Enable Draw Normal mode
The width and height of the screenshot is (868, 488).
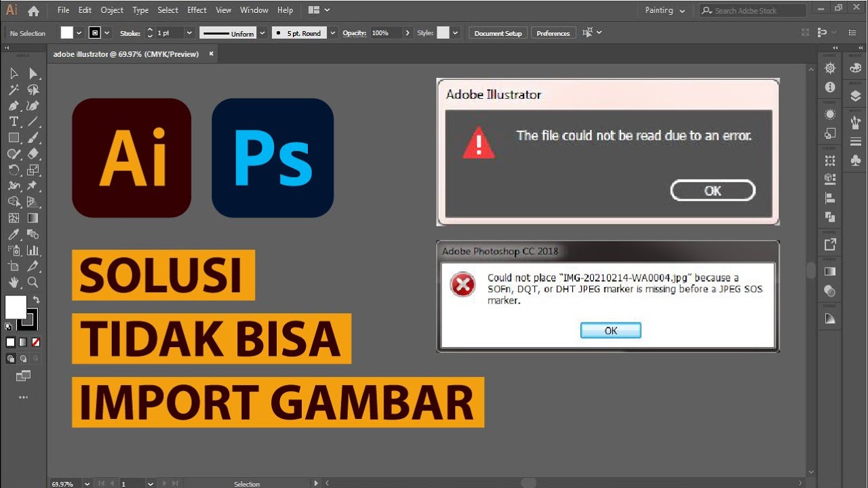(x=10, y=359)
